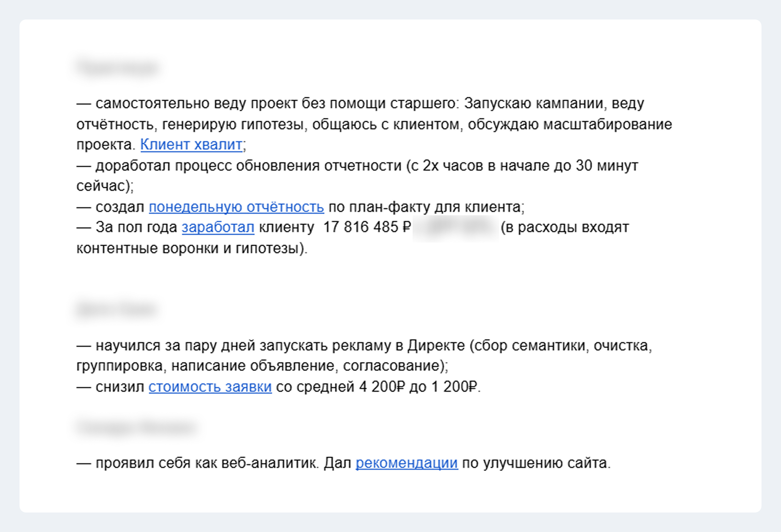This screenshot has width=781, height=532.
Task: Follow the "понедельную отчётность" hyperlink
Action: point(236,207)
